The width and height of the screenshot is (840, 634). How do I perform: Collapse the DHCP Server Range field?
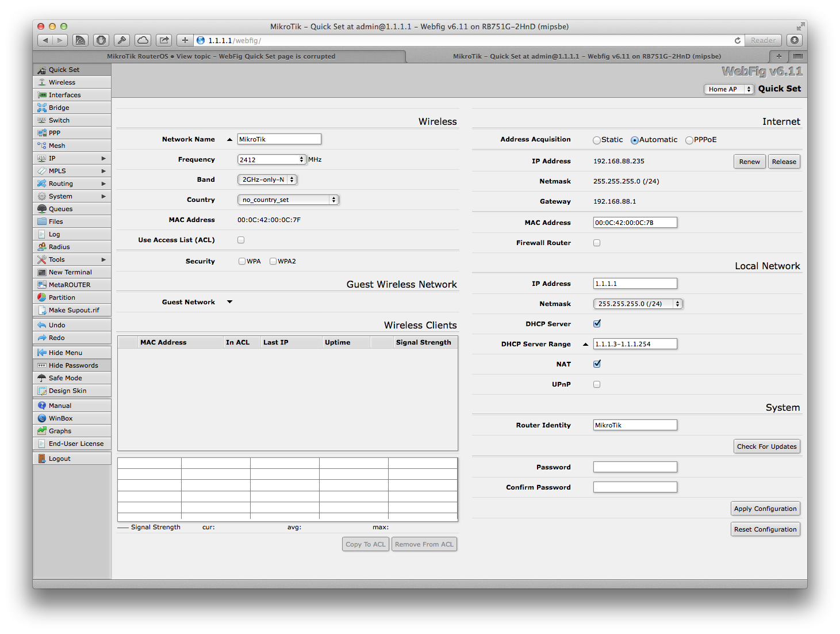point(585,343)
